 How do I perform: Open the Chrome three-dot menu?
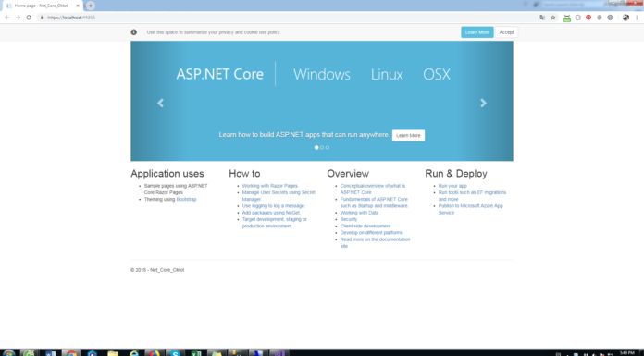coord(637,18)
